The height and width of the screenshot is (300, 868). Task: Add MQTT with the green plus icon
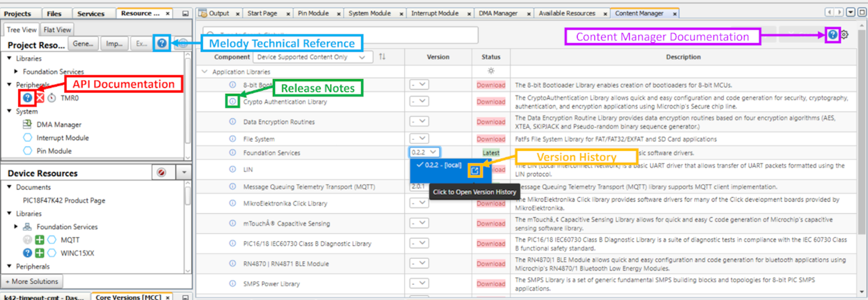coord(40,240)
